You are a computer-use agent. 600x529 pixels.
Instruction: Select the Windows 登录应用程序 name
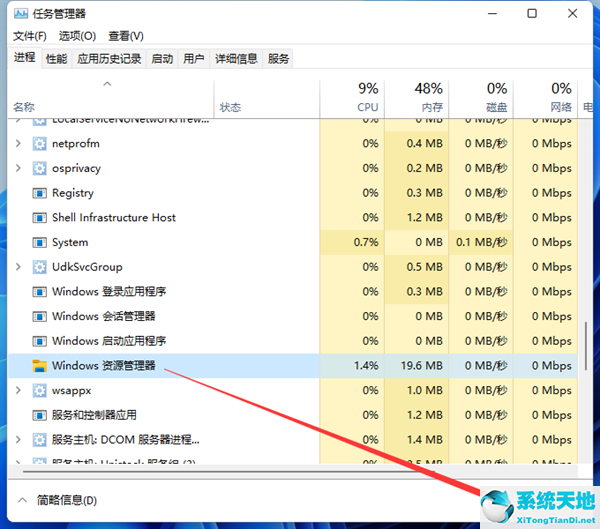coord(109,292)
